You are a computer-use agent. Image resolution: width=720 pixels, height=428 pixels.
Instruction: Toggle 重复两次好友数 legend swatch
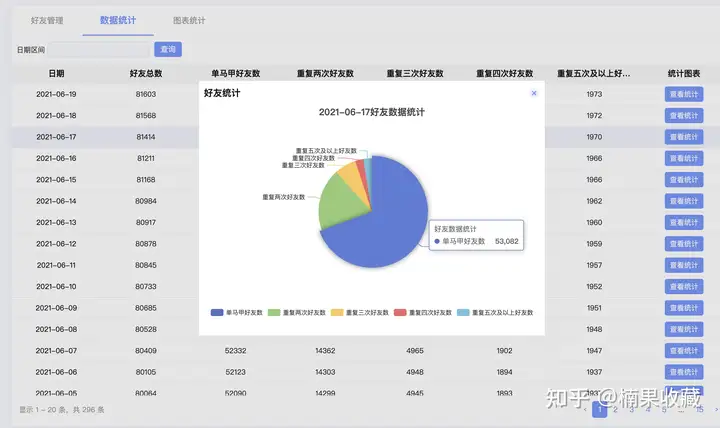click(274, 313)
